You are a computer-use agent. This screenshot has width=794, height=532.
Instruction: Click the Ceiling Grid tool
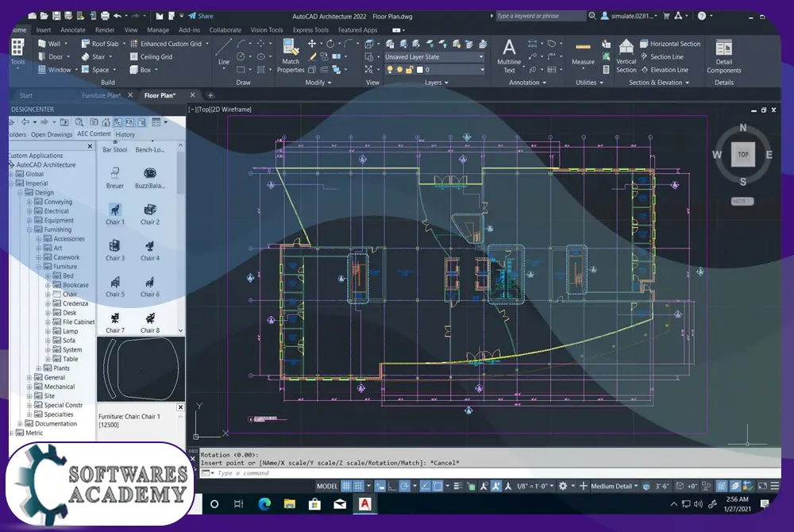152,56
